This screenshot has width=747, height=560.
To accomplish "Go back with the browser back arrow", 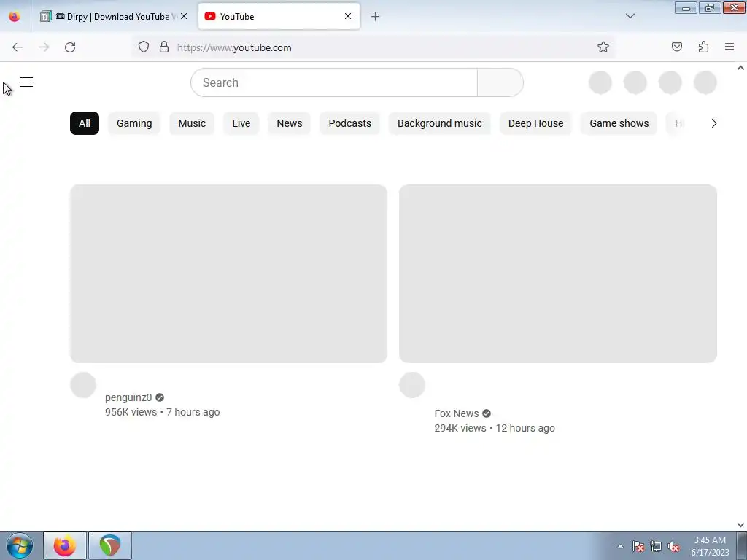I will 18,47.
